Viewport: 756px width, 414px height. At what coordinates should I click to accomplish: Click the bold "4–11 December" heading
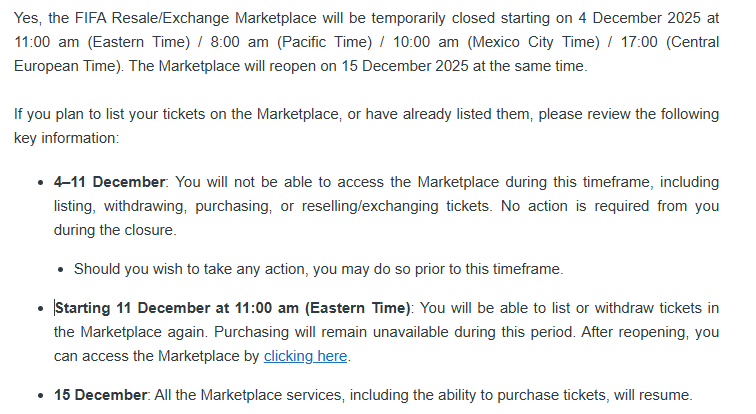click(109, 182)
